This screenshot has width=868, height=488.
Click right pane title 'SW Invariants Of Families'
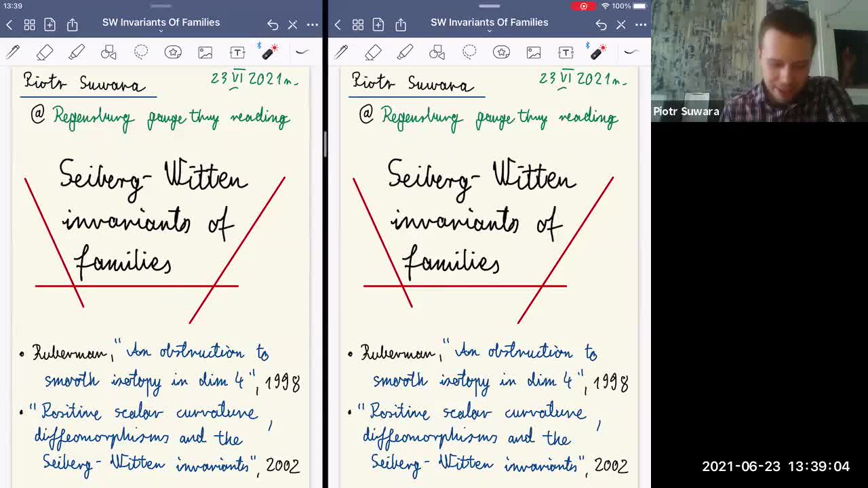489,22
